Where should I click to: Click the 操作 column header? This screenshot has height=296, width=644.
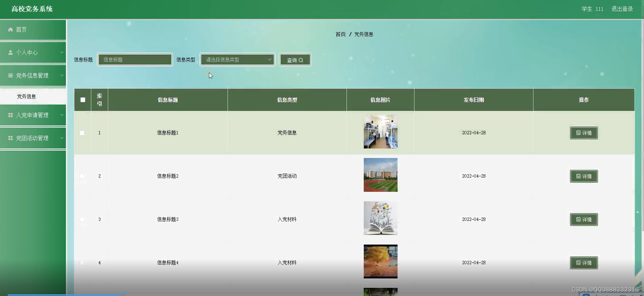coord(584,100)
